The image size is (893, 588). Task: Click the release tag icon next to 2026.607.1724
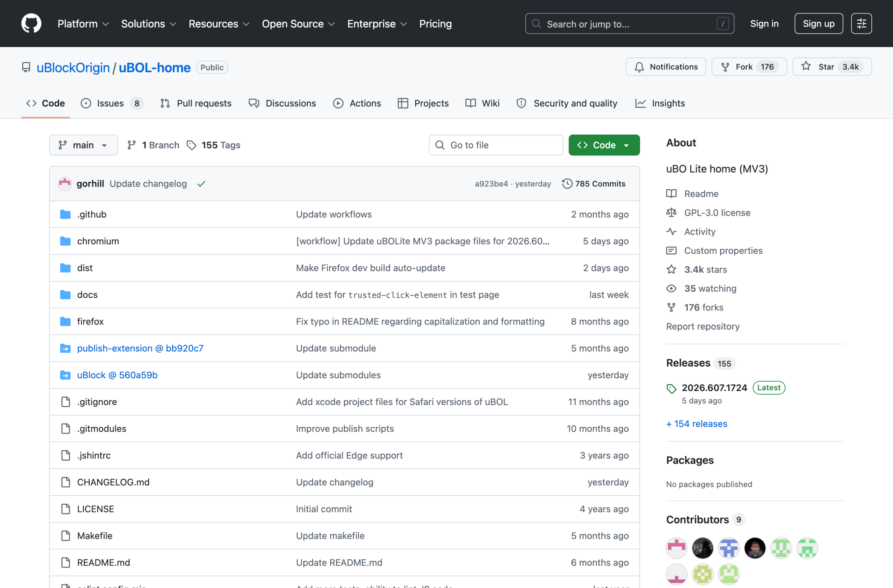pos(671,389)
